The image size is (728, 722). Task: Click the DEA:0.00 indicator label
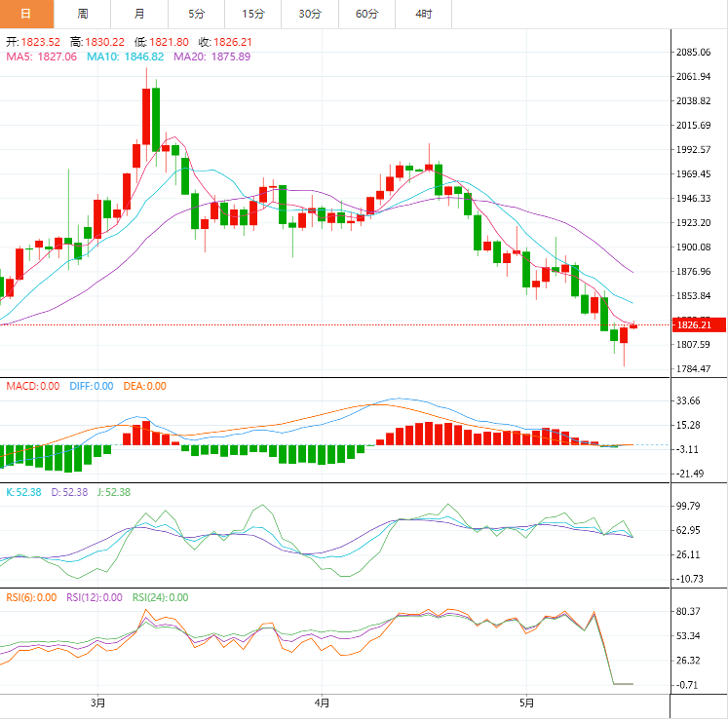(x=145, y=386)
